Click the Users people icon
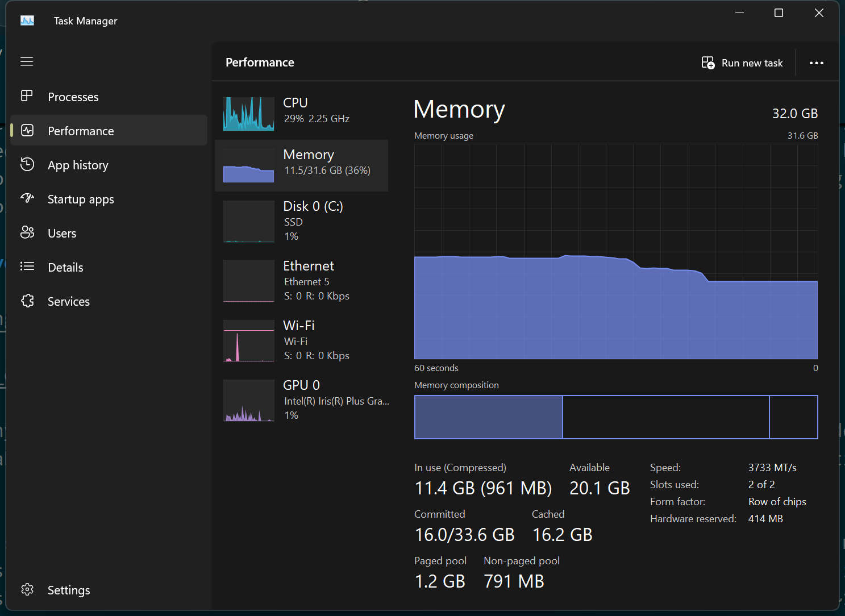Viewport: 845px width, 616px height. coord(27,232)
